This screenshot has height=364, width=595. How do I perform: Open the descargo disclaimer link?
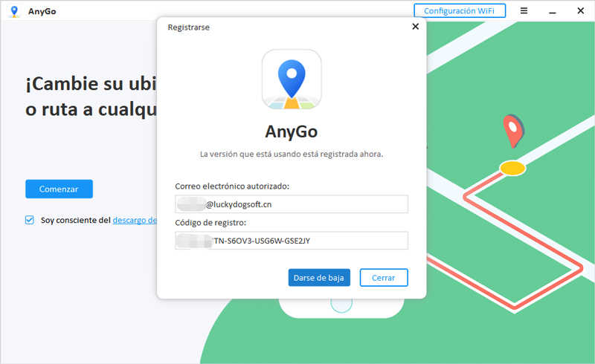click(135, 220)
